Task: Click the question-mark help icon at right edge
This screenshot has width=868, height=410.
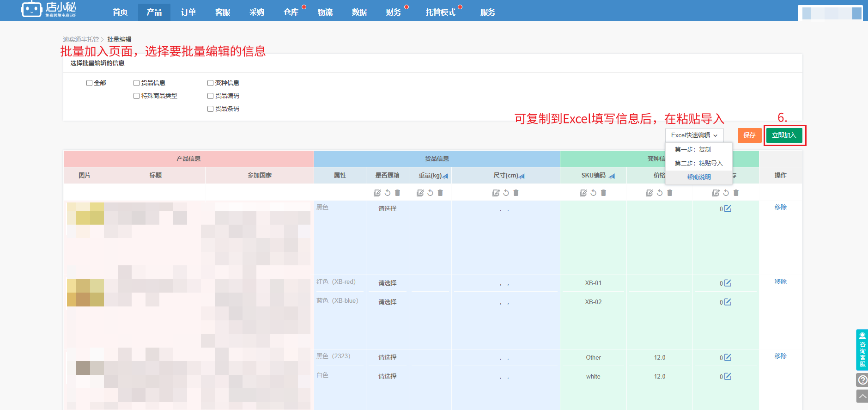Action: [x=862, y=380]
